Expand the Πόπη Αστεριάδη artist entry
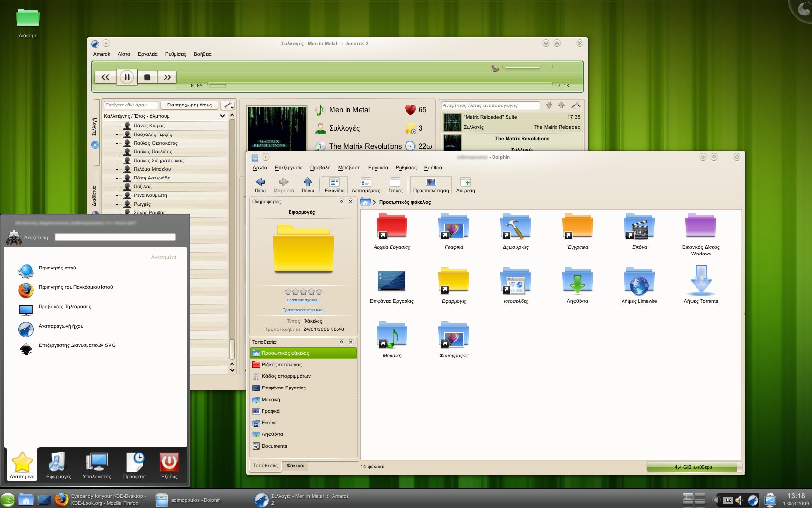Image resolution: width=812 pixels, height=508 pixels. tap(117, 178)
